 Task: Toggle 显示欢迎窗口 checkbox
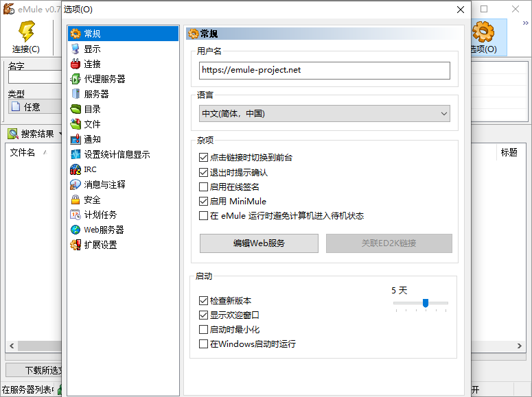(203, 315)
